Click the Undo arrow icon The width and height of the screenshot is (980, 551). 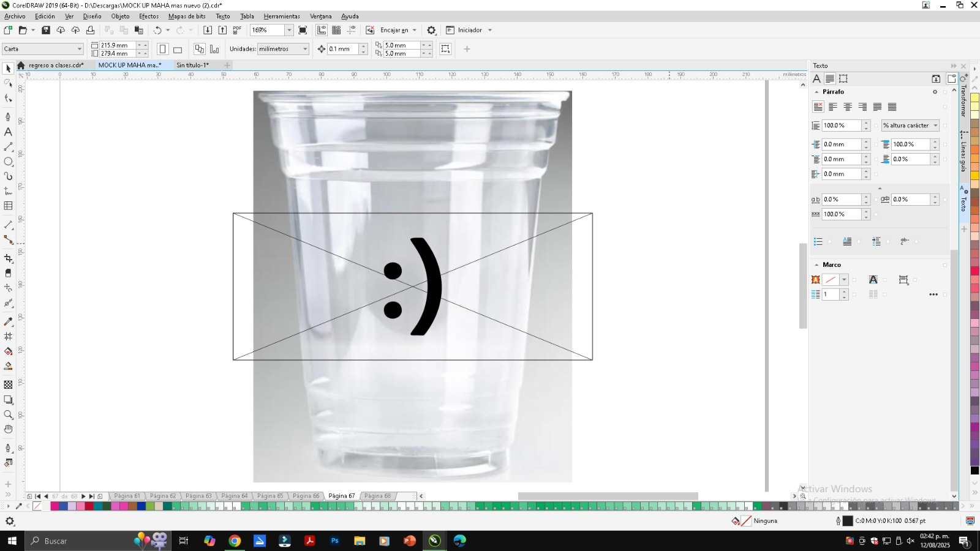point(157,30)
